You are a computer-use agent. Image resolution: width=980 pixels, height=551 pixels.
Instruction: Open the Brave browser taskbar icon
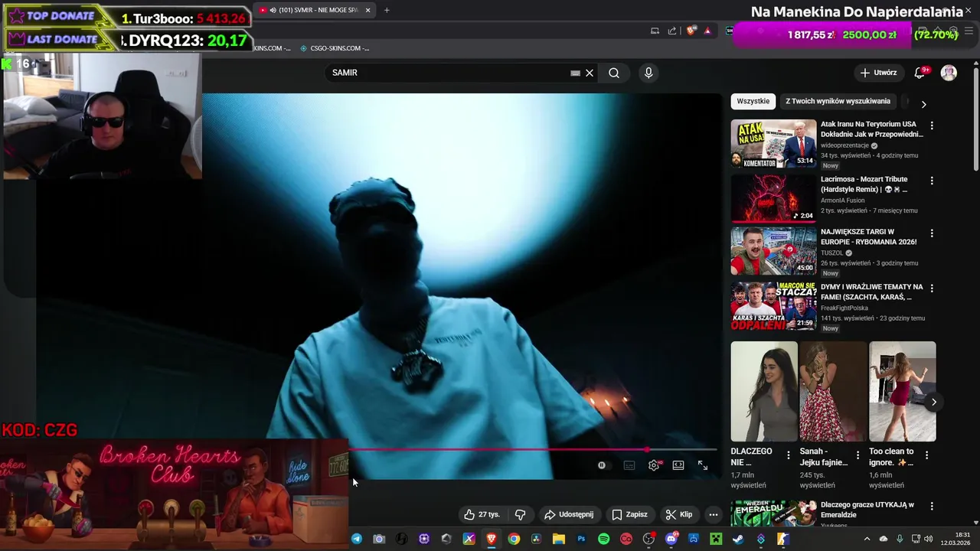[492, 539]
